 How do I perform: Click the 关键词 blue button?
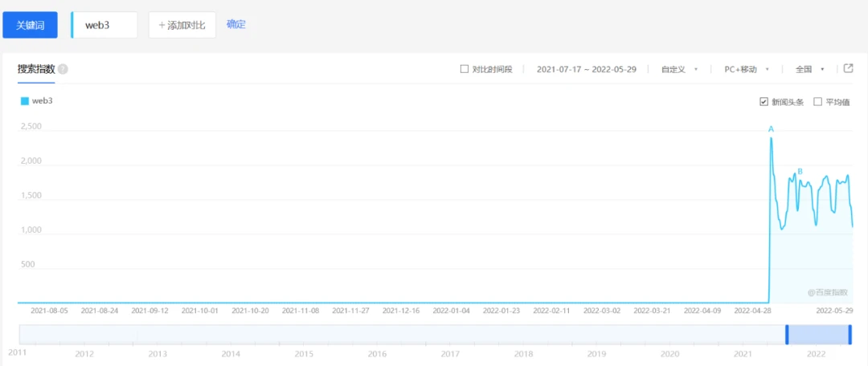tap(30, 26)
